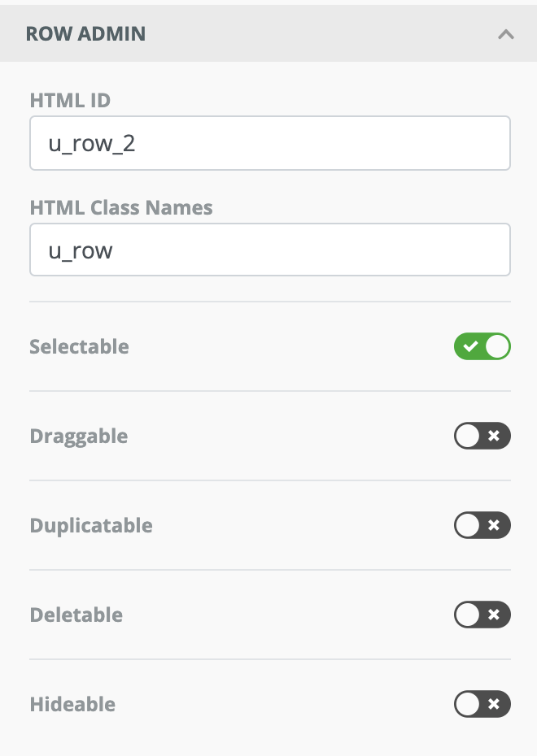Click the Selectable label text
This screenshot has width=537, height=756.
79,346
